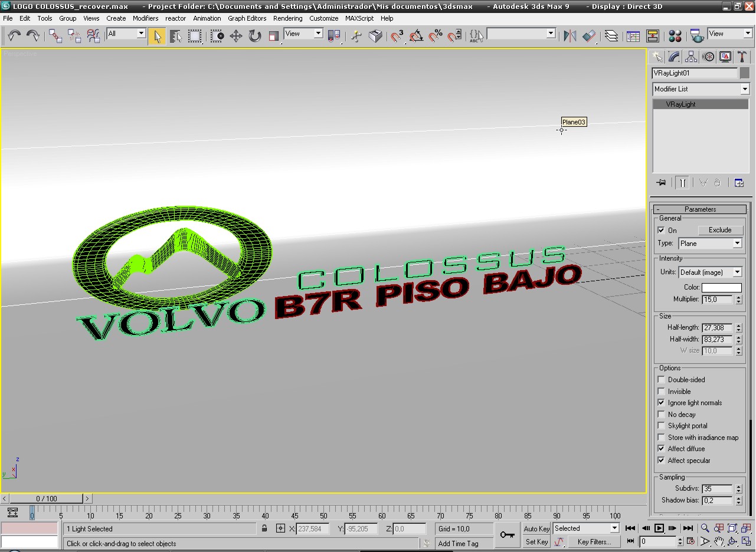Click the 0 / 100 time slider
This screenshot has width=756, height=552.
[47, 499]
